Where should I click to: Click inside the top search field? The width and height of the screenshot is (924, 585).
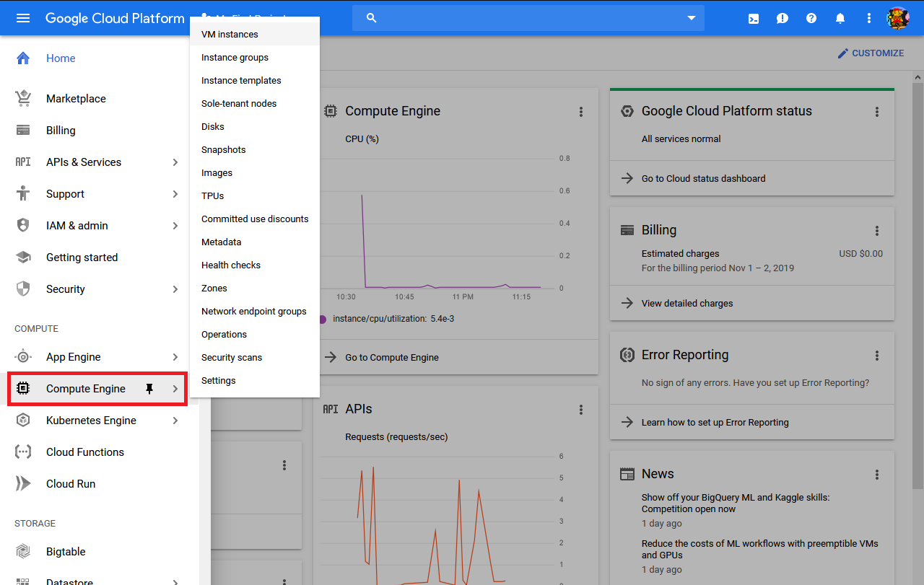pos(528,18)
